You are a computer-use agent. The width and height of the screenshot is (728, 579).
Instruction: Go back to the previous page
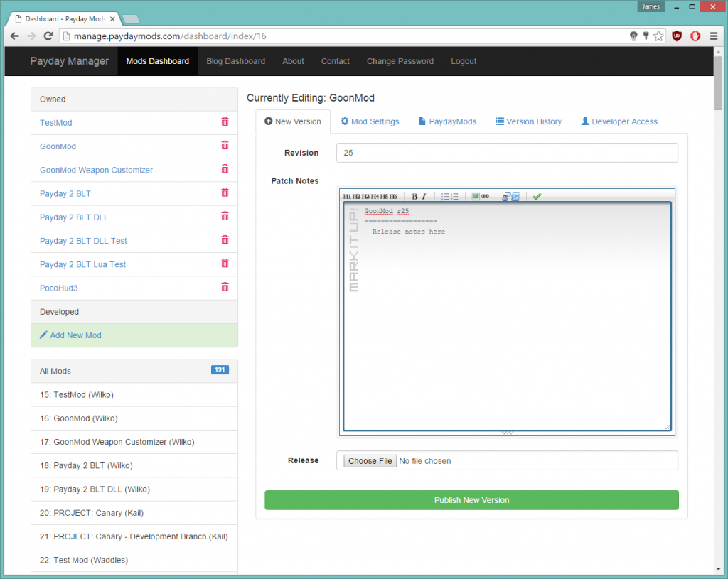(x=15, y=36)
